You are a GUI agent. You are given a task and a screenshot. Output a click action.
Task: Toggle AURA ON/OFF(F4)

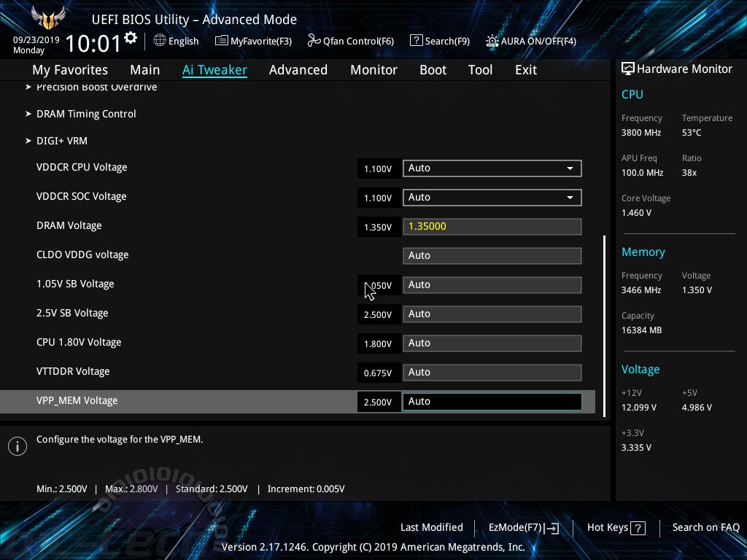(x=531, y=41)
